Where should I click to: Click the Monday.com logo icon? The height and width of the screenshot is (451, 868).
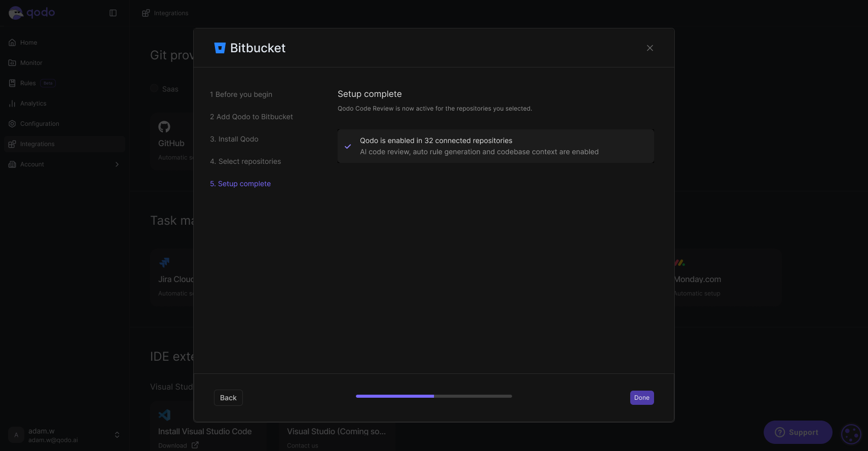679,263
